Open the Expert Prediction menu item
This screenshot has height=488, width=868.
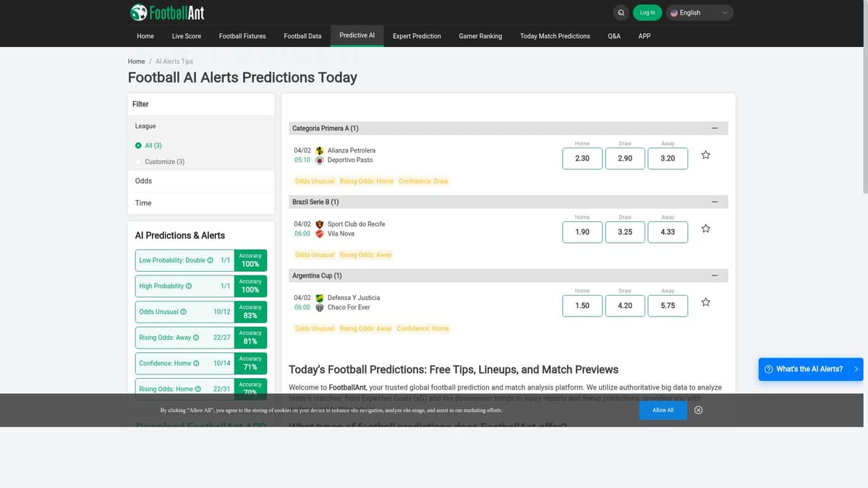417,36
